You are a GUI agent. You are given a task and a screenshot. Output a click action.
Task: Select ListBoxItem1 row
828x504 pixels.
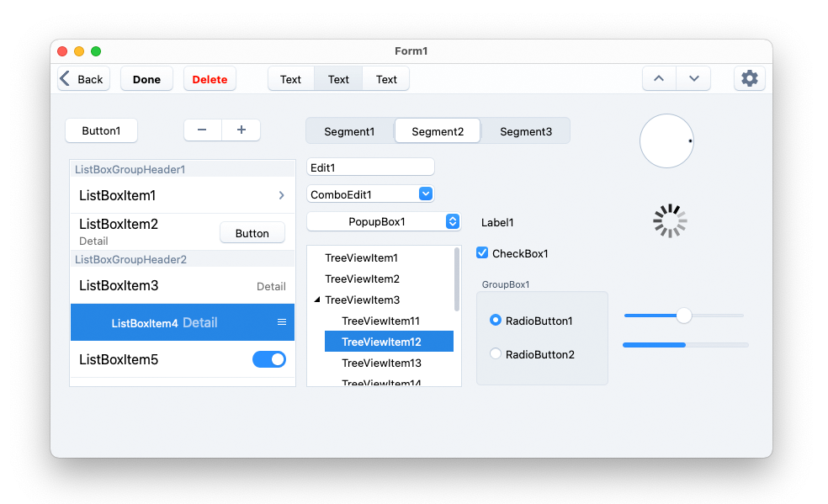click(x=183, y=195)
